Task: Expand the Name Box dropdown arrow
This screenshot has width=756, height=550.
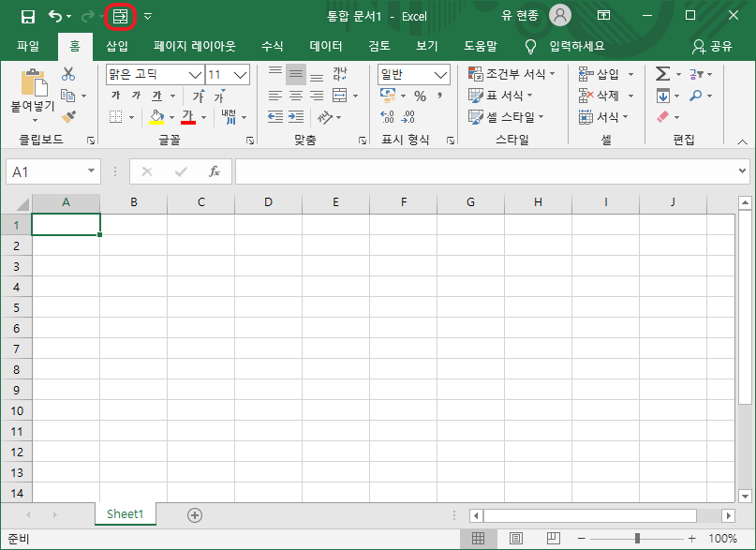Action: (x=91, y=171)
